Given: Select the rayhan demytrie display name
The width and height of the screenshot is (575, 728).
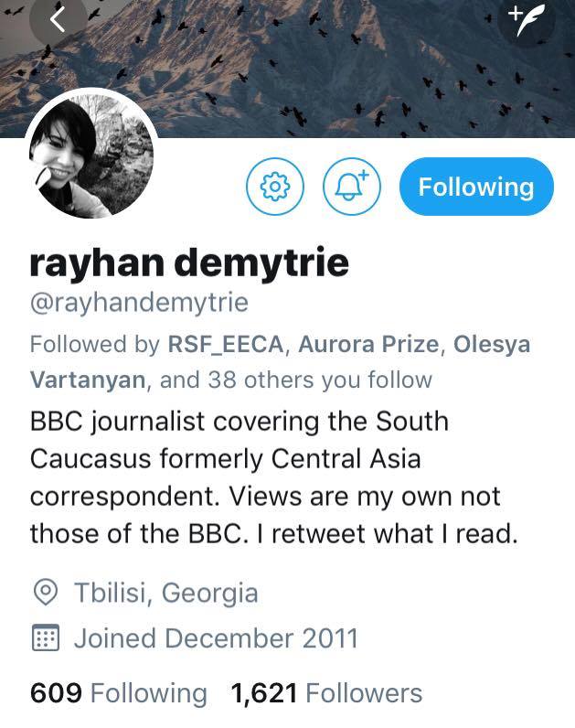Looking at the screenshot, I should (189, 263).
